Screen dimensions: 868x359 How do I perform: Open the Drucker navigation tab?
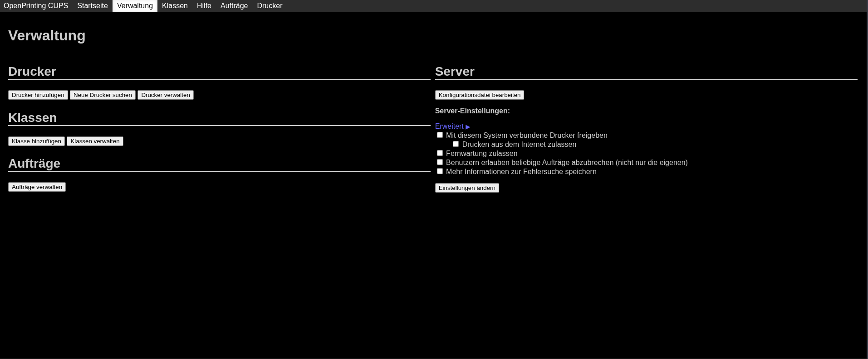pyautogui.click(x=270, y=6)
